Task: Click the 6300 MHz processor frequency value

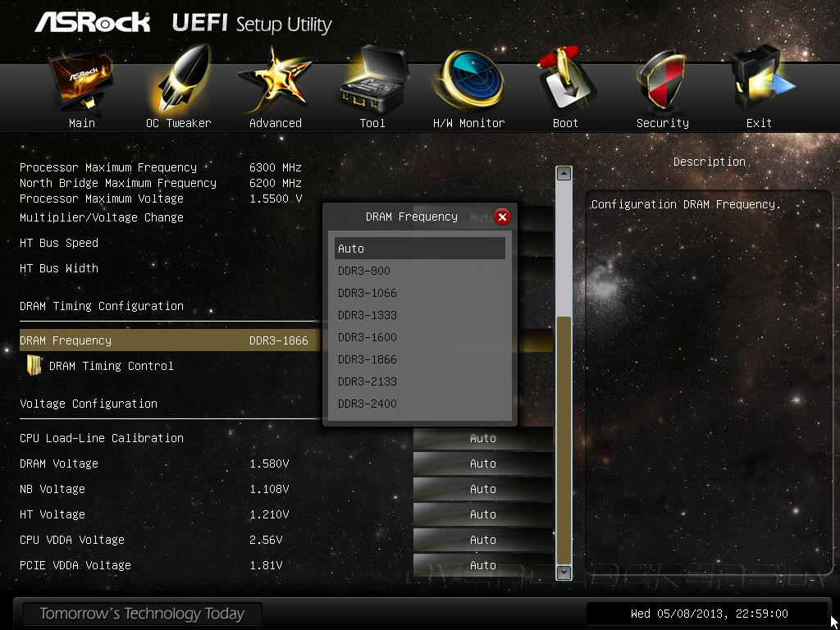Action: pyautogui.click(x=276, y=167)
